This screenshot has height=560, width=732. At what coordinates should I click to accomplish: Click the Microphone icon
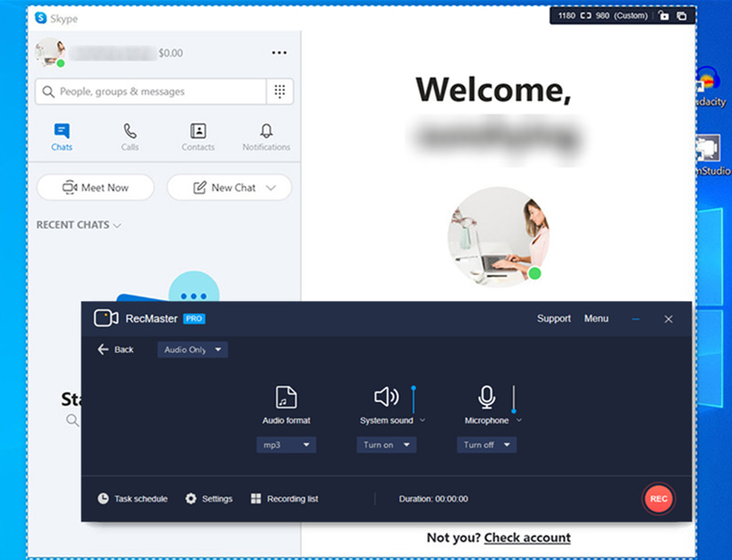click(487, 398)
